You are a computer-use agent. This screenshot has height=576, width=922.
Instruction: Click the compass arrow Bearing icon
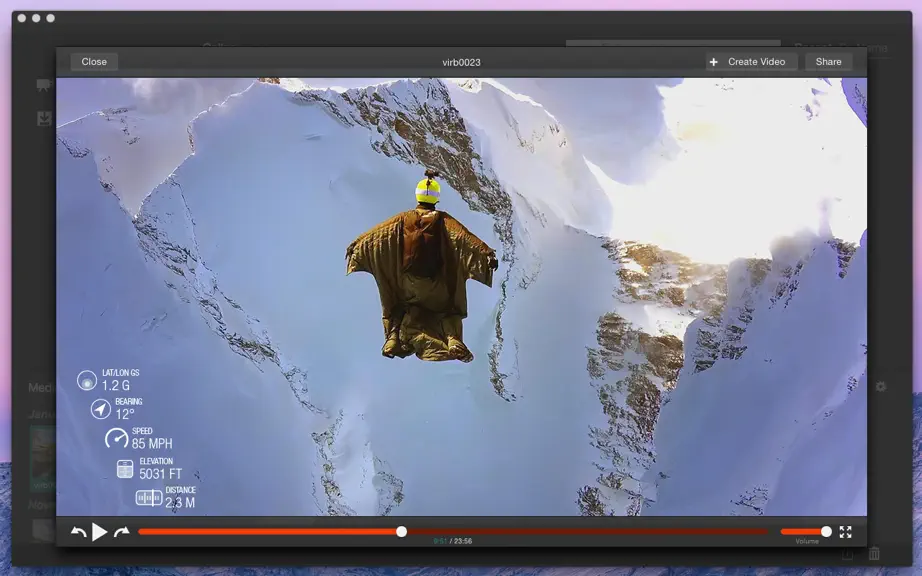click(x=101, y=408)
